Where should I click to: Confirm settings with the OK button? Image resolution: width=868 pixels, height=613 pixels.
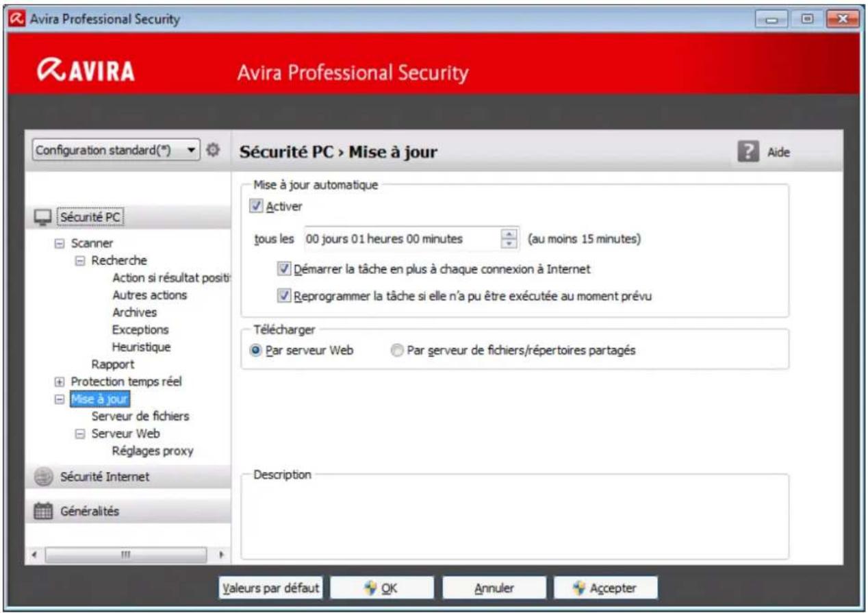pyautogui.click(x=382, y=588)
